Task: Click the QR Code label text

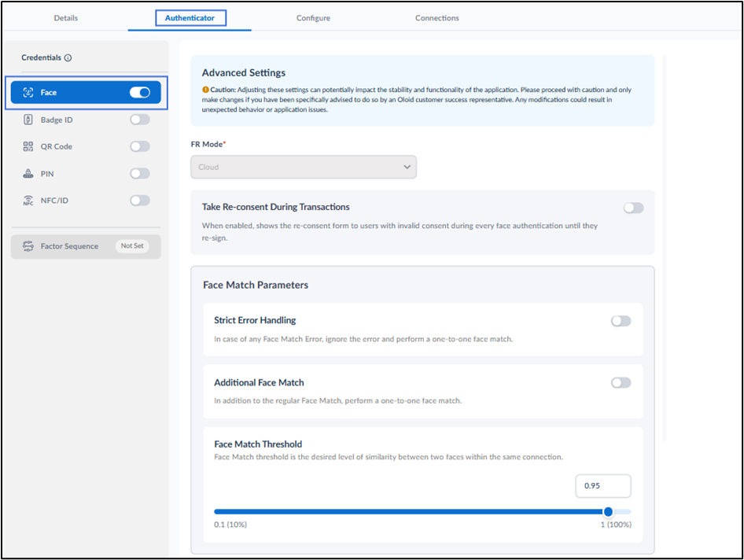Action: (x=57, y=146)
